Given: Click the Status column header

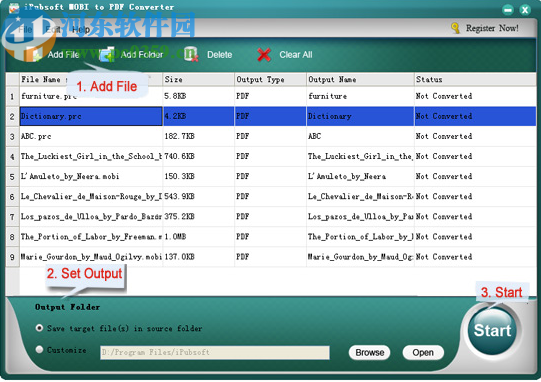Looking at the screenshot, I should [x=475, y=79].
